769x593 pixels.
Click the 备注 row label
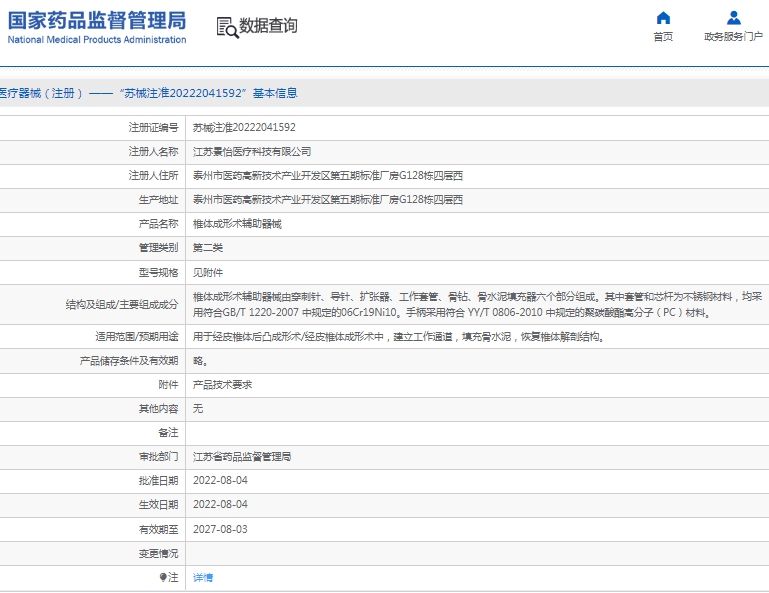coord(168,433)
